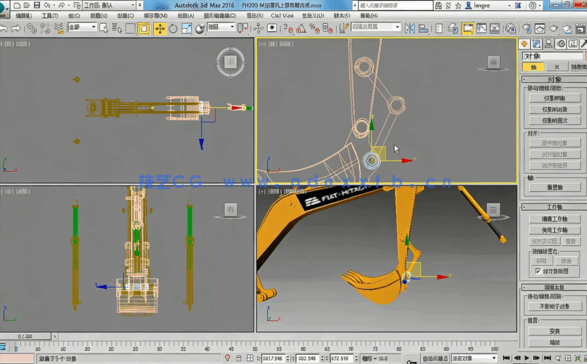Open the Tools (T) menu

click(50, 16)
